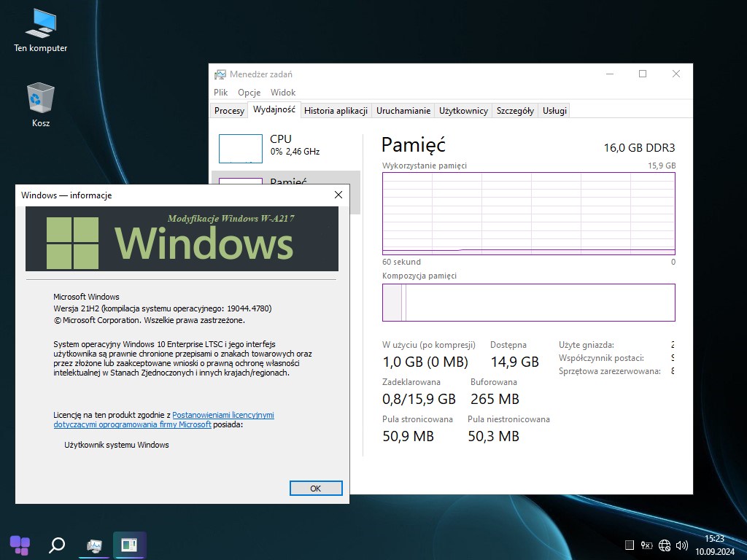Image resolution: width=747 pixels, height=560 pixels.
Task: Open the Start menu button
Action: pyautogui.click(x=20, y=544)
